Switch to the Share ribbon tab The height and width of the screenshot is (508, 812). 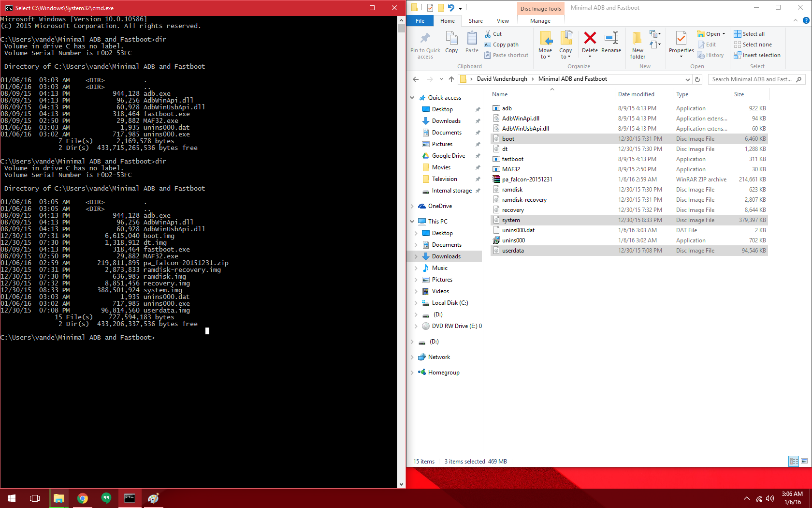pos(476,21)
